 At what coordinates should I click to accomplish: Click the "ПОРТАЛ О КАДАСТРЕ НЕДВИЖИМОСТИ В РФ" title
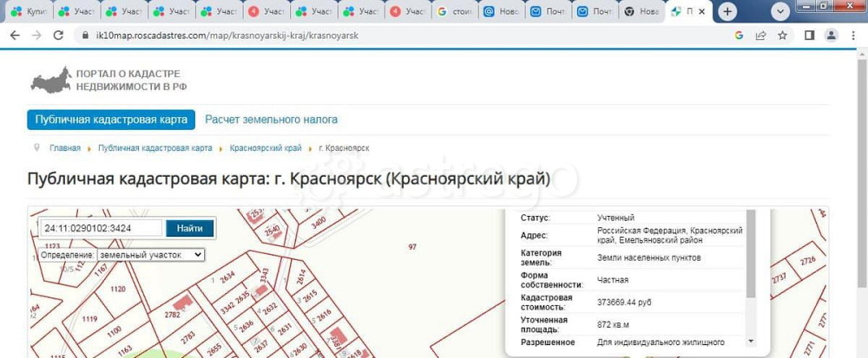[x=131, y=80]
